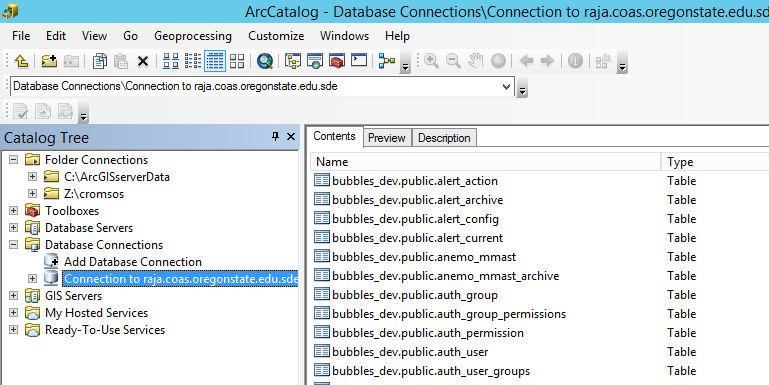
Task: Click the Validate Metadata icon
Action: coord(21,111)
